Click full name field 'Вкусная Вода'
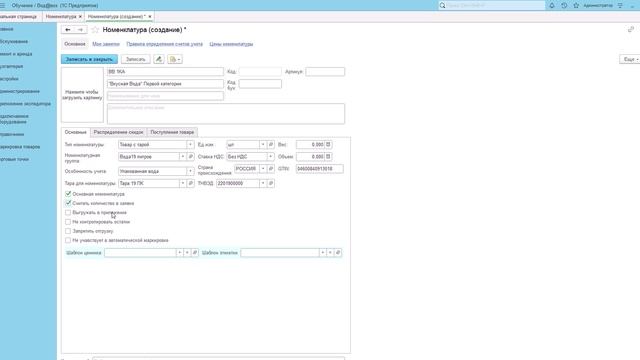The height and width of the screenshot is (360, 640). click(165, 84)
